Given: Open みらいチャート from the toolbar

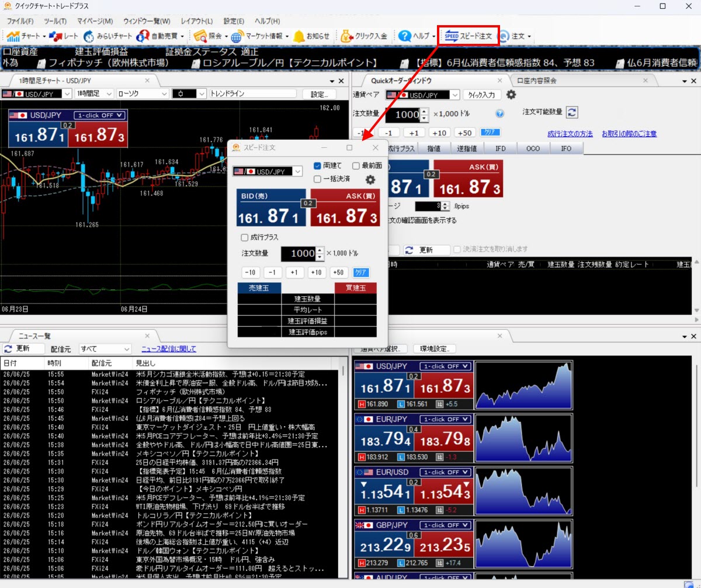Looking at the screenshot, I should (x=107, y=36).
